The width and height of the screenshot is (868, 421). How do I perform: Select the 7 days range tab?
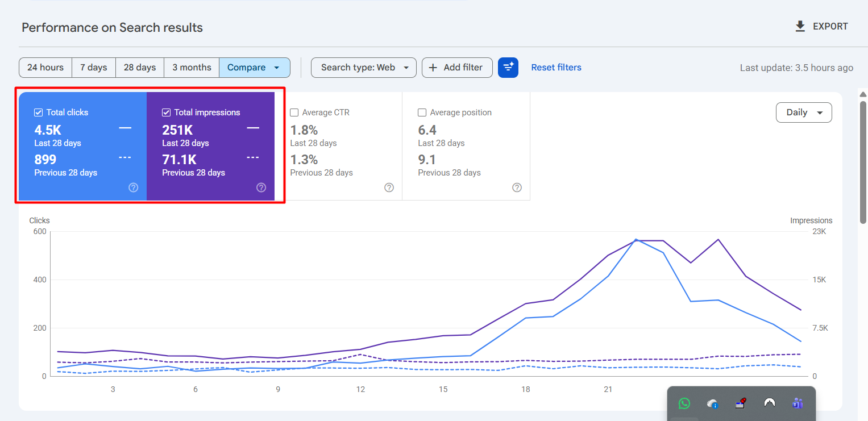pyautogui.click(x=94, y=68)
